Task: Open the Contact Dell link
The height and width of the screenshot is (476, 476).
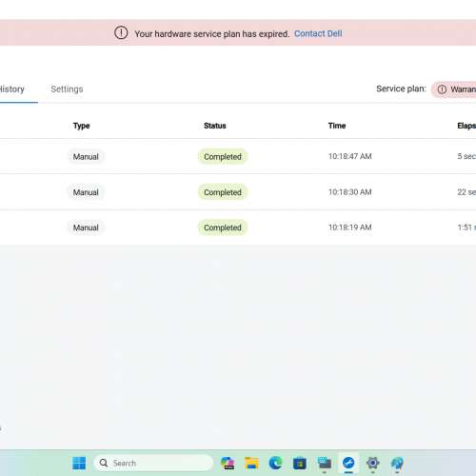Action: 318,33
